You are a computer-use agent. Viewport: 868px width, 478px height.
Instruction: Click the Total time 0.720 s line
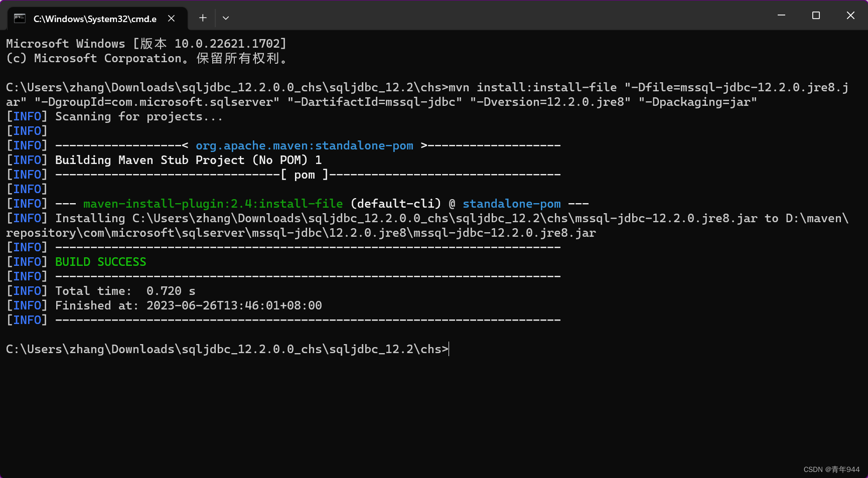(125, 290)
